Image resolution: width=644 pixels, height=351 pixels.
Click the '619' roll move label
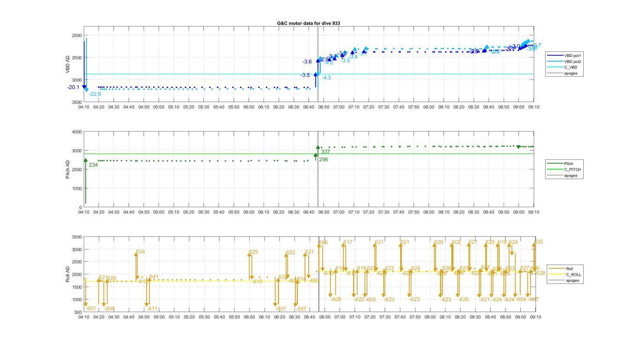[502, 242]
